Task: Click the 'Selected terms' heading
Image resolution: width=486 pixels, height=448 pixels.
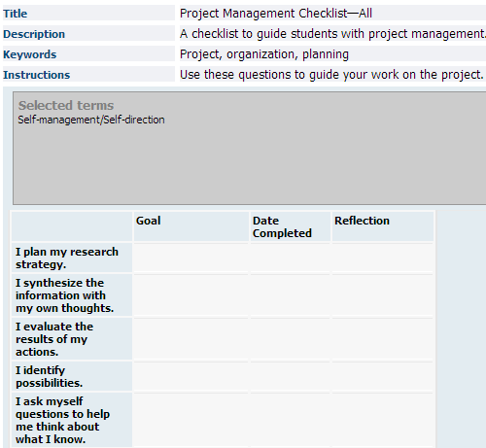Action: tap(66, 105)
